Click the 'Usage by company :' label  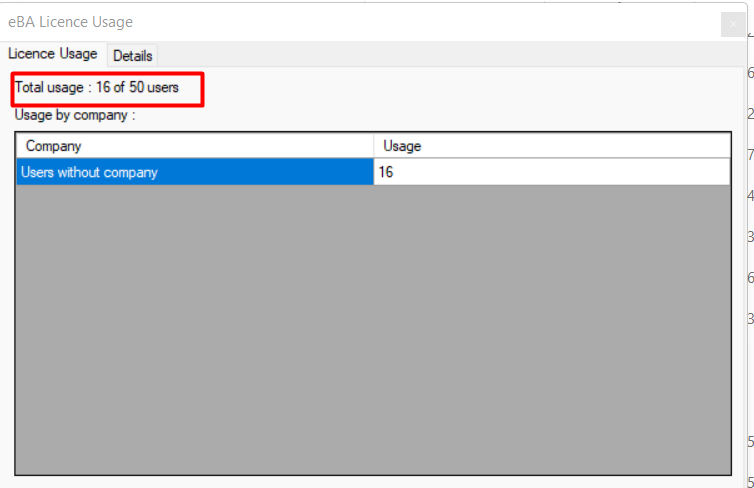pos(75,115)
